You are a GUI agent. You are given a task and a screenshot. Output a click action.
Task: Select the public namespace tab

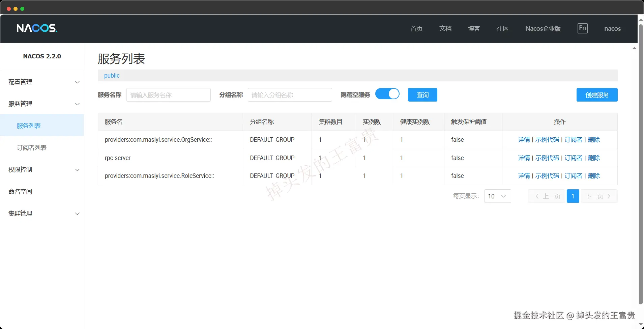tap(112, 76)
